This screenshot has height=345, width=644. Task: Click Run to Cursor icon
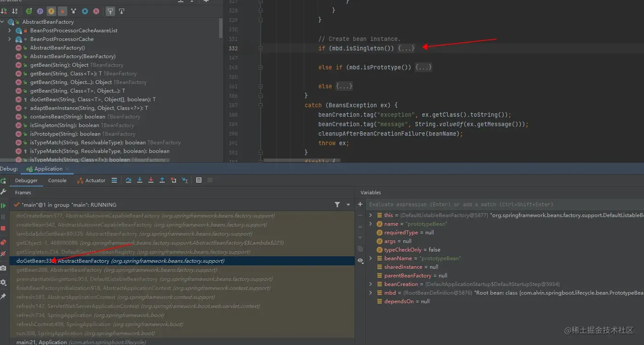point(184,181)
